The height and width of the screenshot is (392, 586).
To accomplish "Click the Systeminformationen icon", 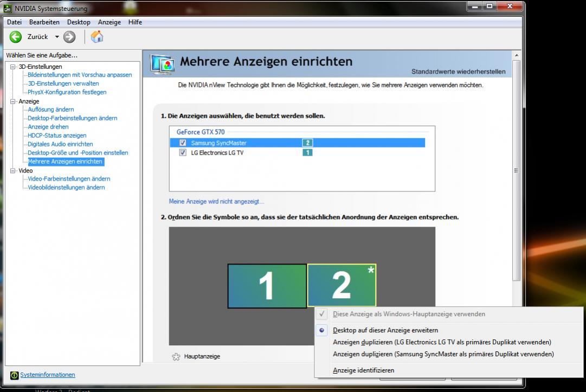I will (x=14, y=375).
